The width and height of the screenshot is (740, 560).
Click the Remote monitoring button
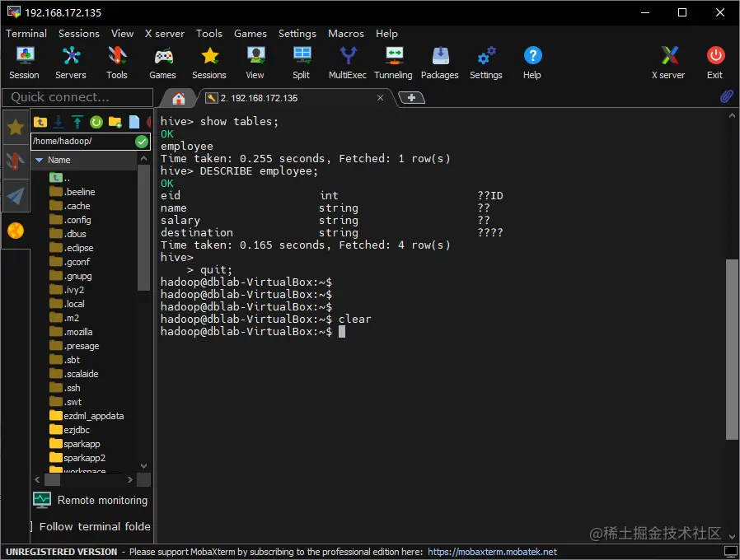point(90,500)
